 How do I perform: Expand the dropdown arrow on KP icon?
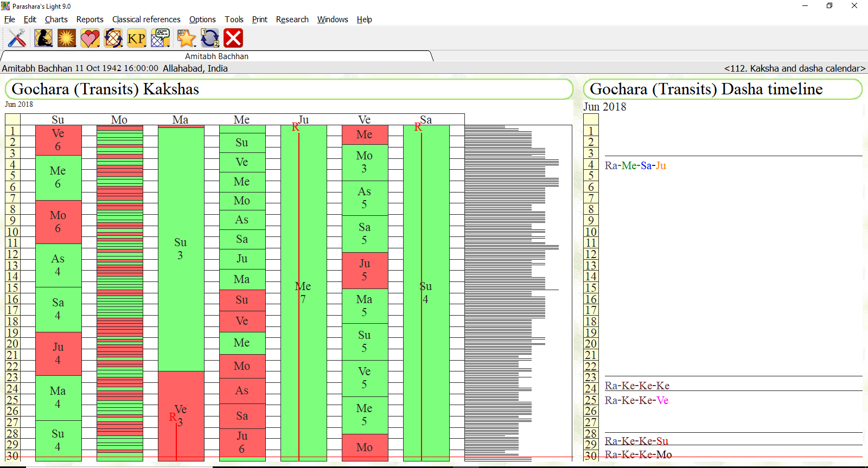pyautogui.click(x=145, y=46)
